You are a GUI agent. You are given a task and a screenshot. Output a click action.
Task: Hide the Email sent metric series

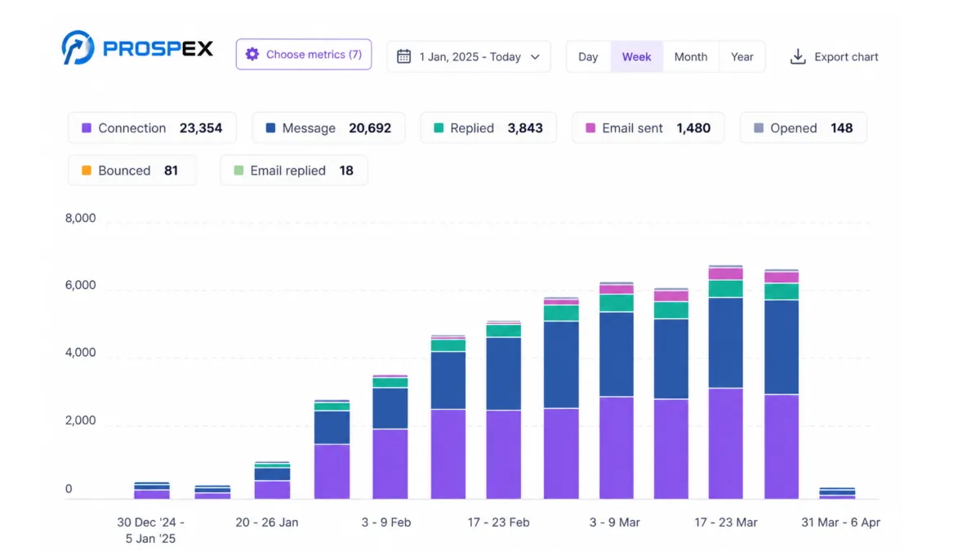click(648, 128)
